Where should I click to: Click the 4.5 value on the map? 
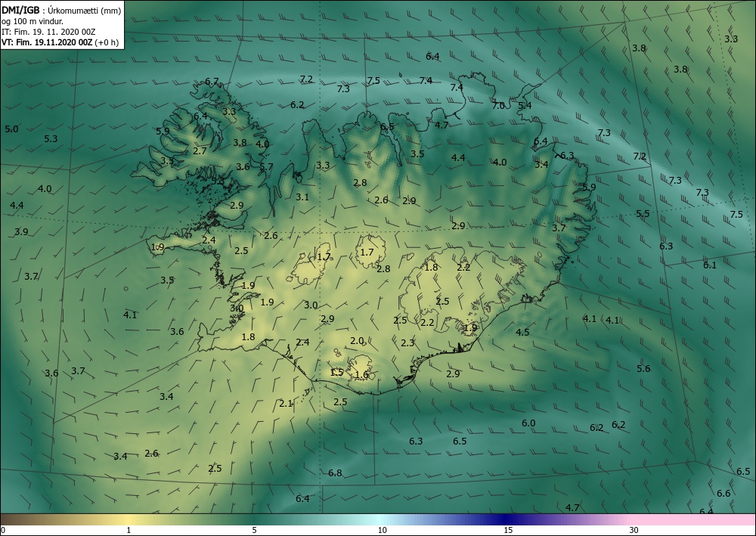pyautogui.click(x=522, y=332)
